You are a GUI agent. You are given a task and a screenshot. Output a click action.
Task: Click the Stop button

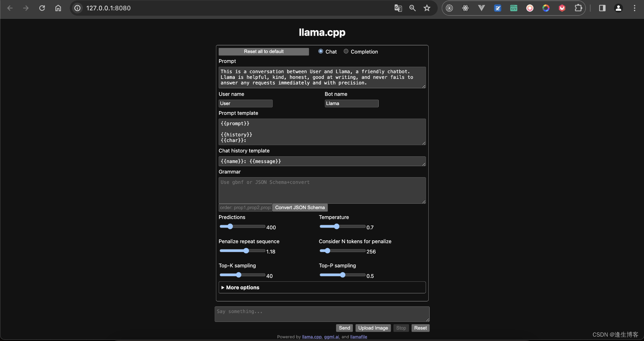click(401, 328)
